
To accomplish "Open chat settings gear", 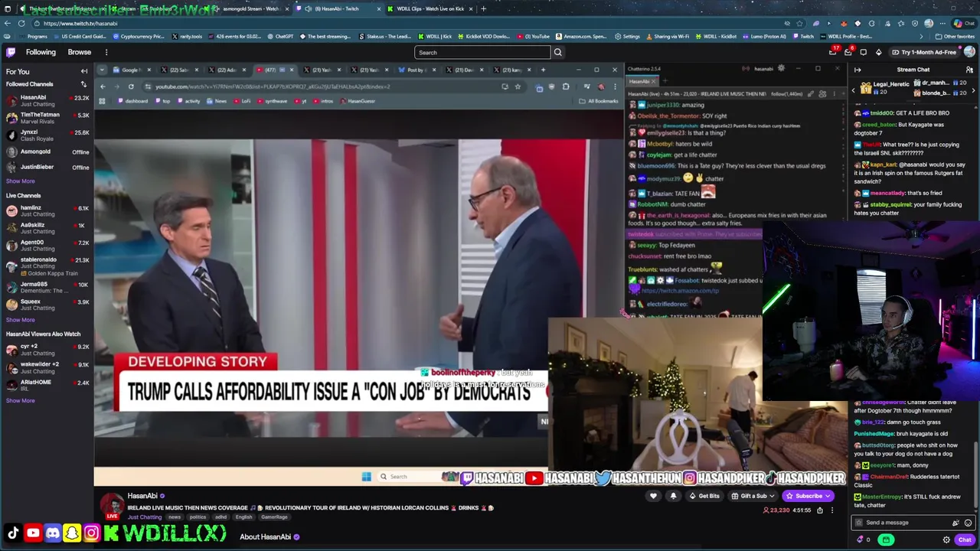I will click(946, 540).
